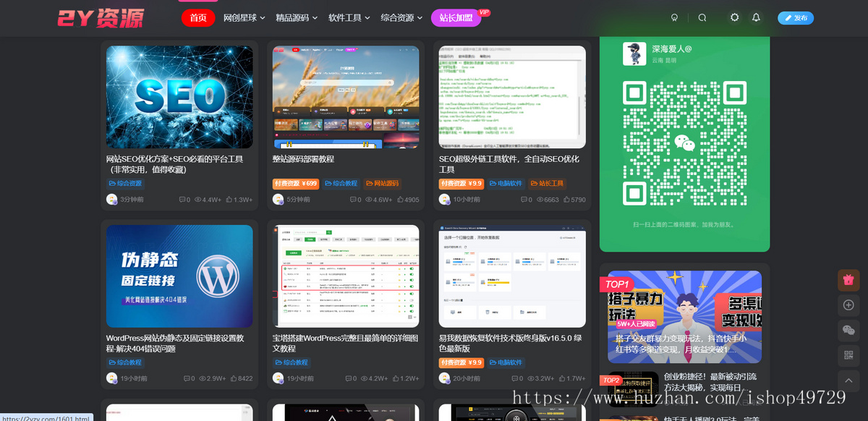Click author avatar on 伪静态 card
The height and width of the screenshot is (421, 868).
pyautogui.click(x=112, y=378)
